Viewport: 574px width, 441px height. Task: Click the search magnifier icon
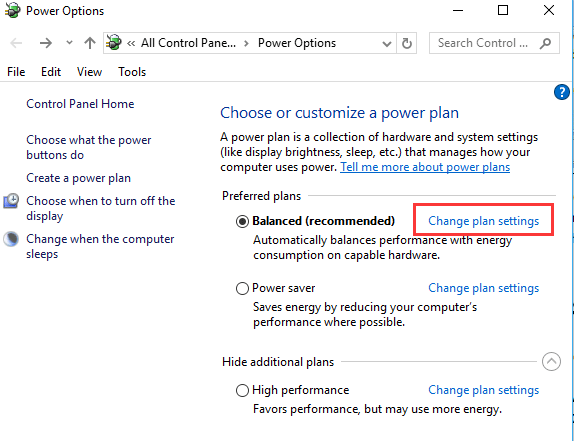[545, 43]
